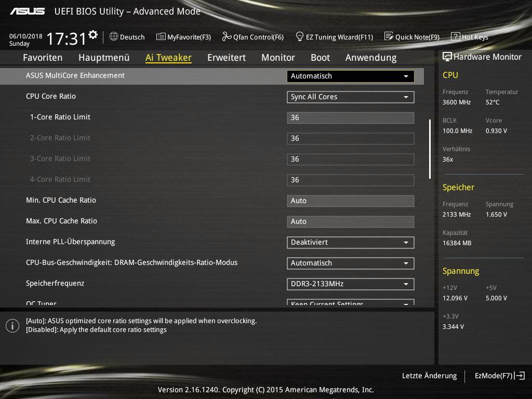Viewport: 532px width, 399px height.
Task: Click the settings list scrollbar
Action: [x=430, y=149]
